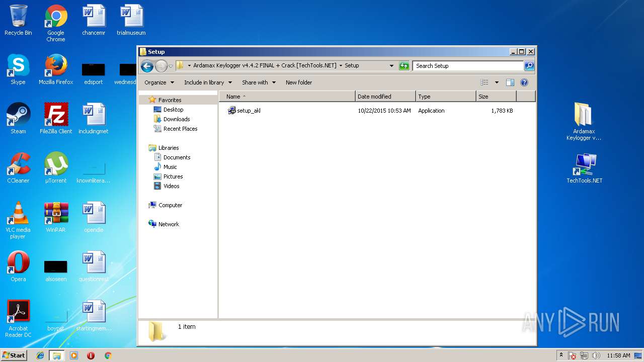Toggle the preview pane button

coord(510,82)
